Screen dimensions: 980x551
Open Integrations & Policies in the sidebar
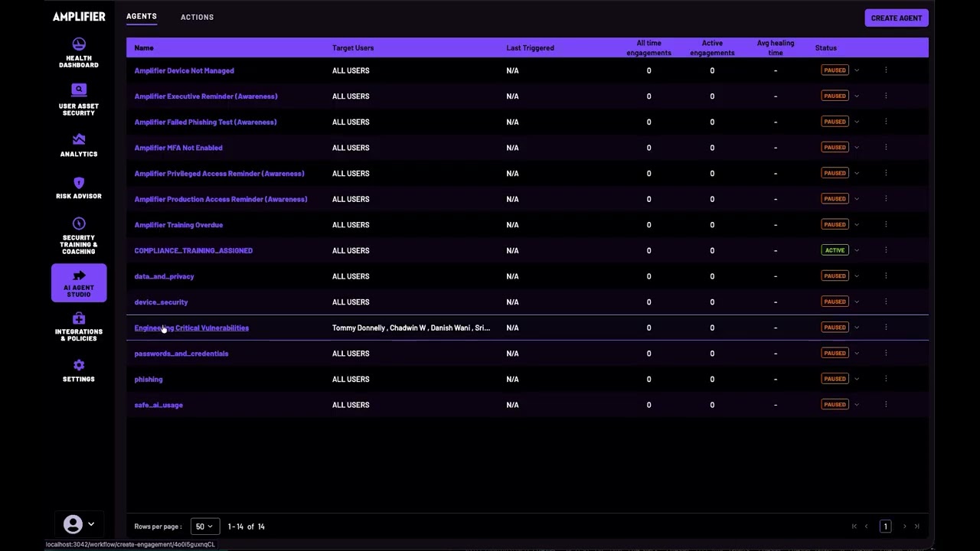pos(79,327)
